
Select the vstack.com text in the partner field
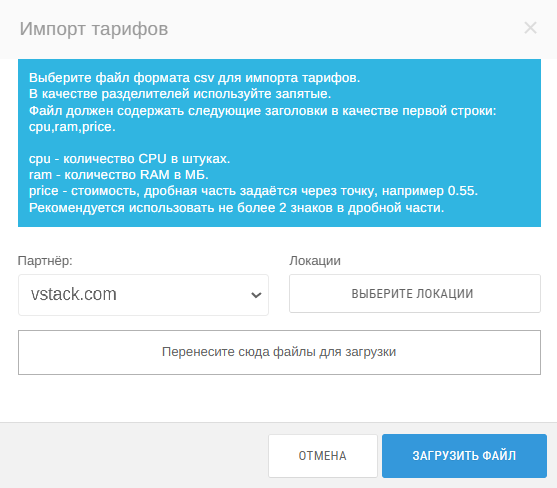(74, 294)
